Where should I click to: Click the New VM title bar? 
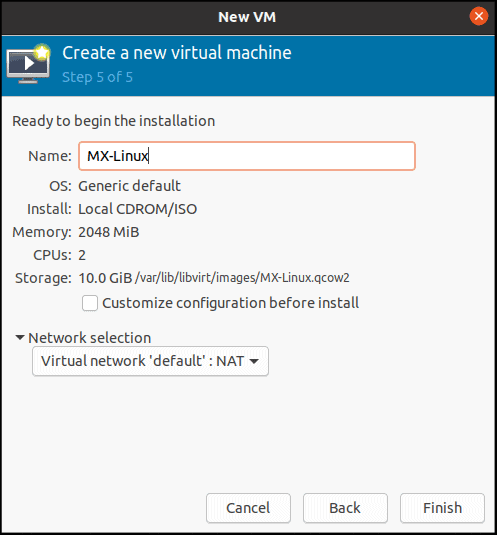coord(247,17)
